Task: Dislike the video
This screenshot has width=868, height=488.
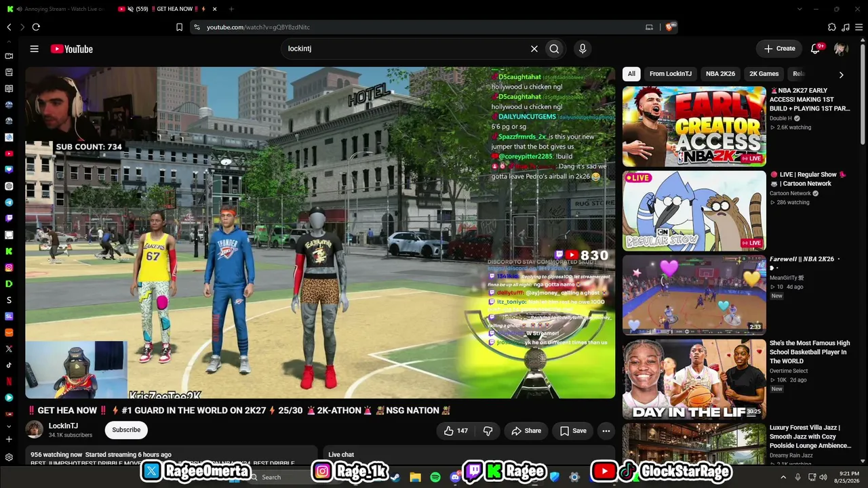Action: [488, 430]
